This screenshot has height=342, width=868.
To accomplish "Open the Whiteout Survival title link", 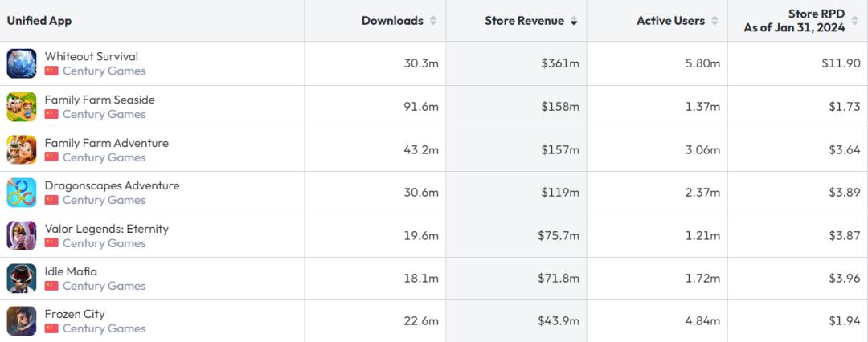I will click(x=91, y=56).
